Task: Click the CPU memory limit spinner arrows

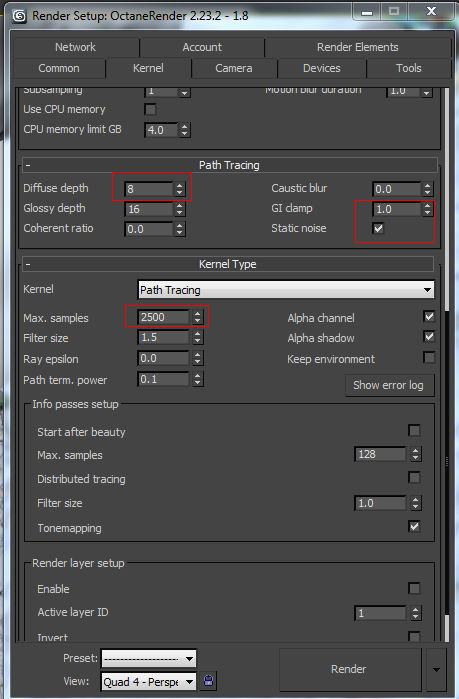Action: [184, 130]
